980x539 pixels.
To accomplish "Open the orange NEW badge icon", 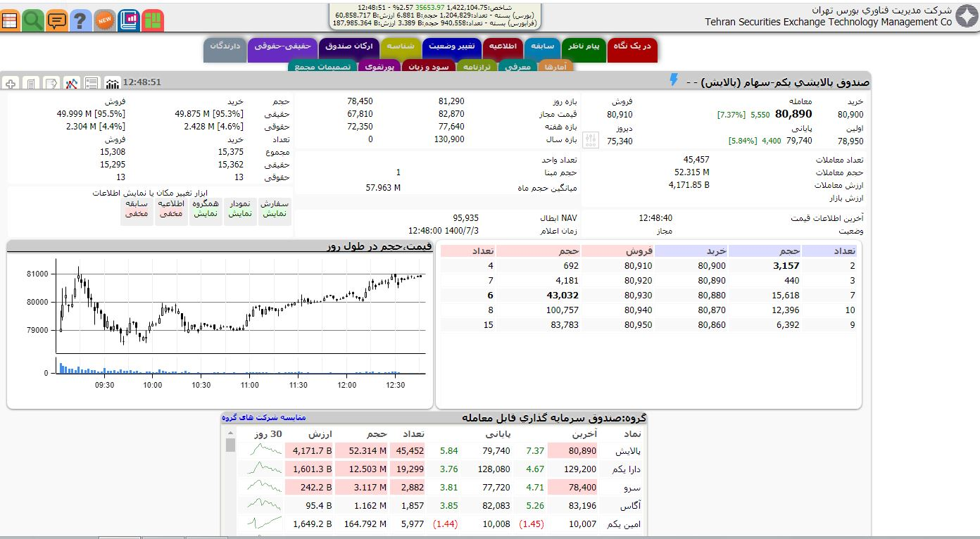I will (x=104, y=20).
